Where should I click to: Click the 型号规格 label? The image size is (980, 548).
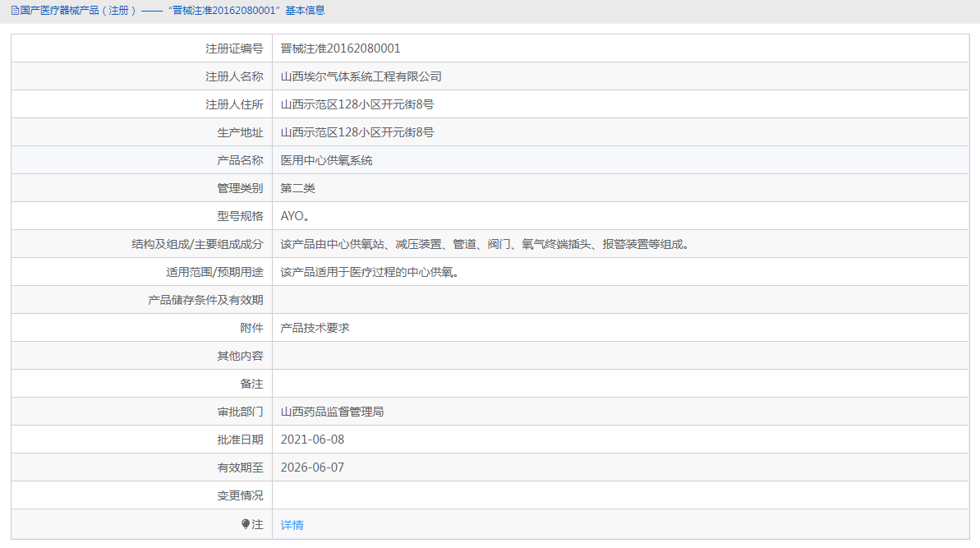point(240,216)
